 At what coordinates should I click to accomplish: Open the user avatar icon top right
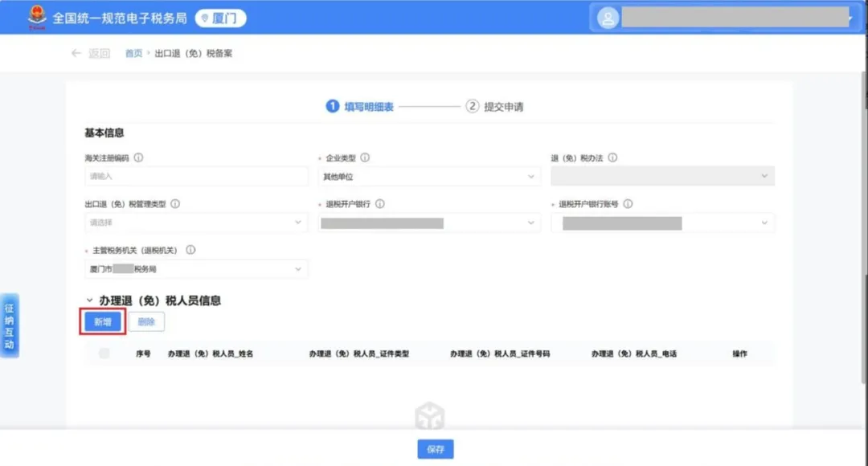(x=608, y=16)
